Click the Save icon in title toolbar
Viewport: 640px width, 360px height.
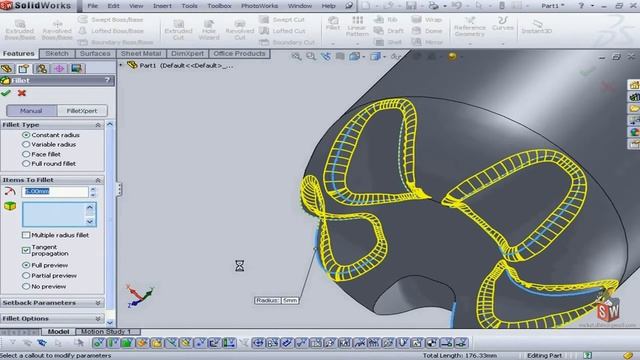click(411, 6)
